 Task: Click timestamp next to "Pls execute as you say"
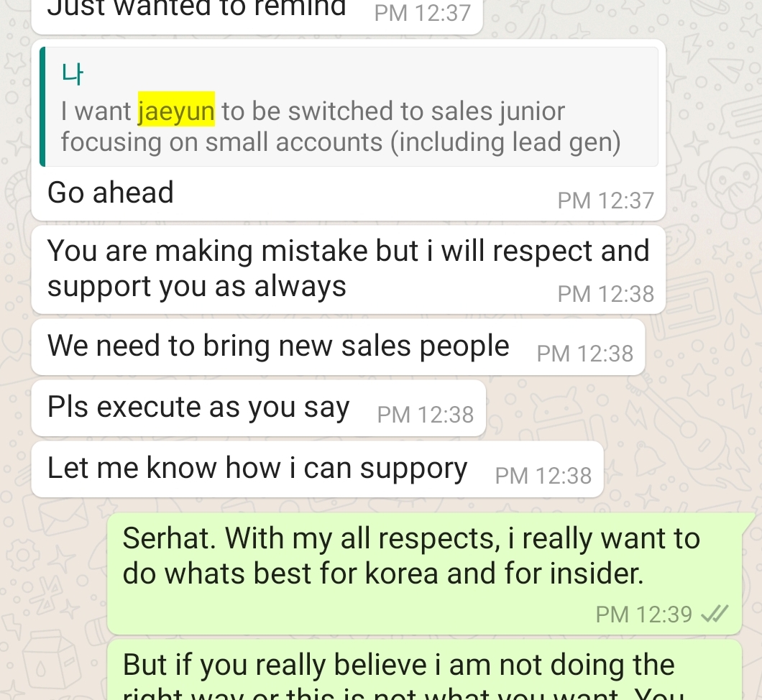(425, 415)
